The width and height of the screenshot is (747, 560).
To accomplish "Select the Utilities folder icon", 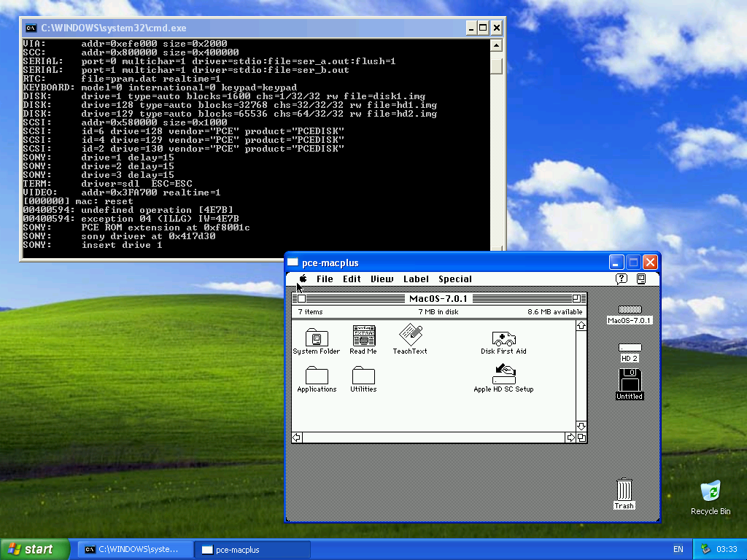I will point(363,376).
